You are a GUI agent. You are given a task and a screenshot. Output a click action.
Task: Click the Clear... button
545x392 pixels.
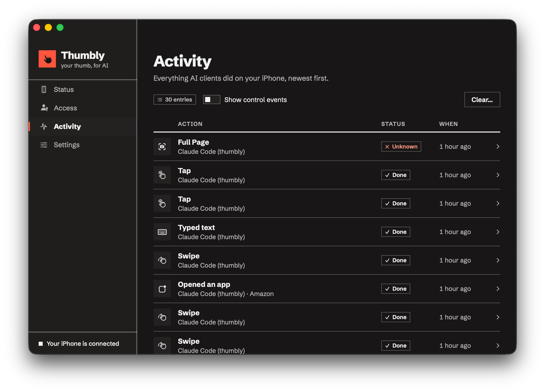(482, 100)
